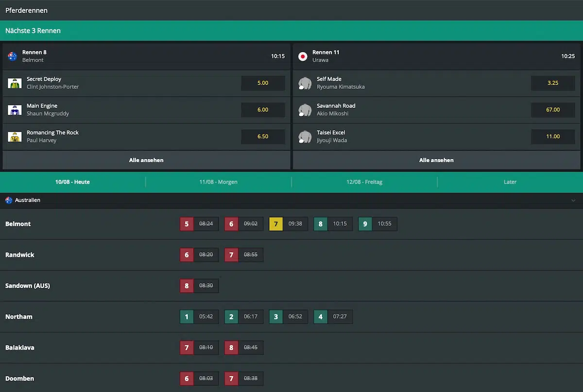Click the Randwick track name

(20, 255)
